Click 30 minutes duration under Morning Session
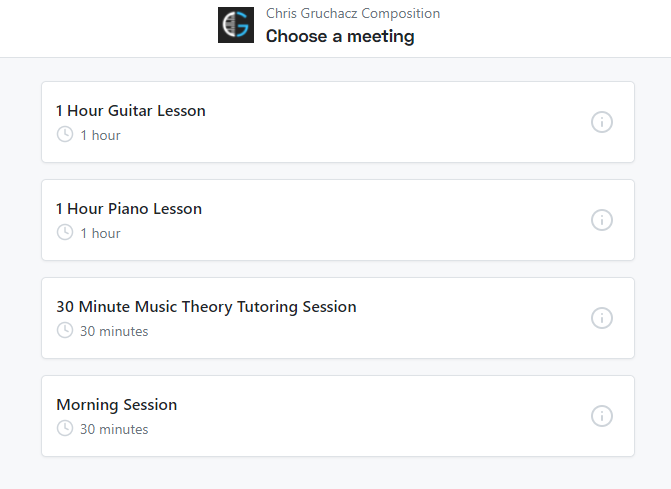The image size is (671, 489). [x=114, y=429]
